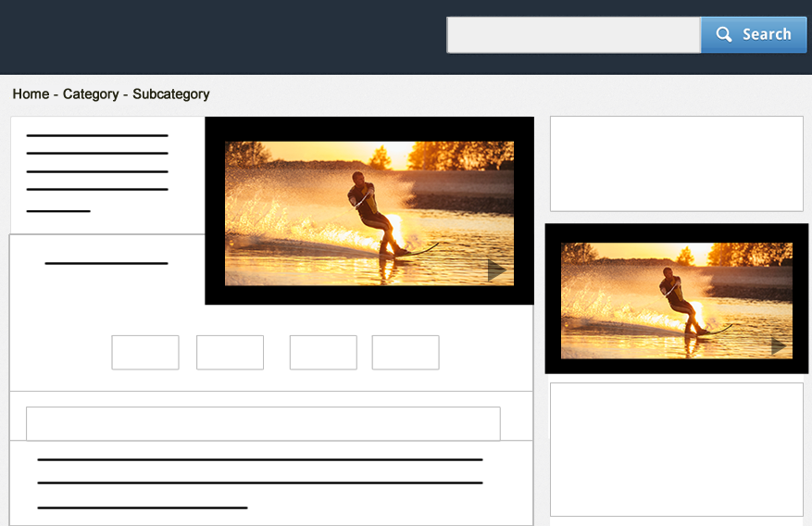
Task: Click the wide field below the four boxes
Action: point(263,423)
